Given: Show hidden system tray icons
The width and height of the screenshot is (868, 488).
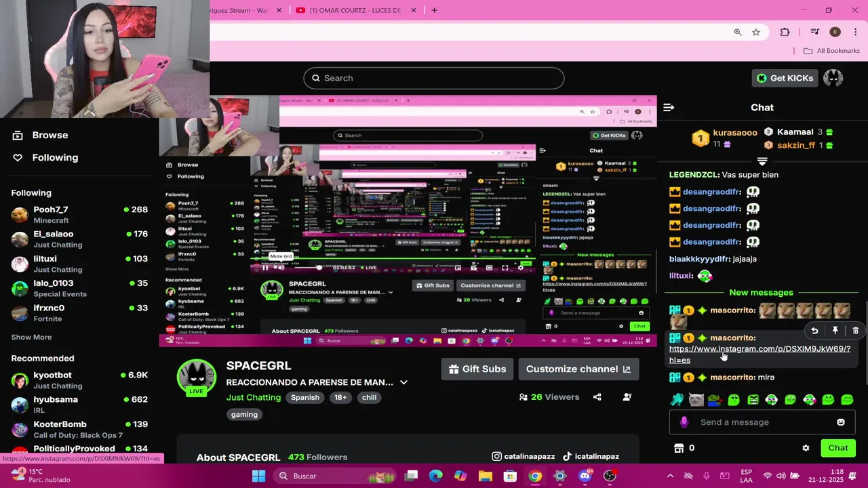Looking at the screenshot, I should (x=670, y=476).
